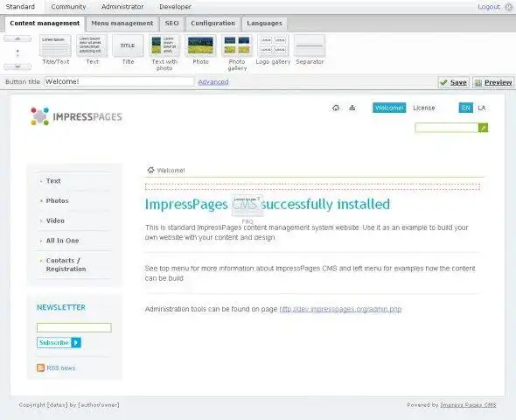Click the breadcrumb home icon
Viewport: 516px width, 420px height.
(150, 170)
